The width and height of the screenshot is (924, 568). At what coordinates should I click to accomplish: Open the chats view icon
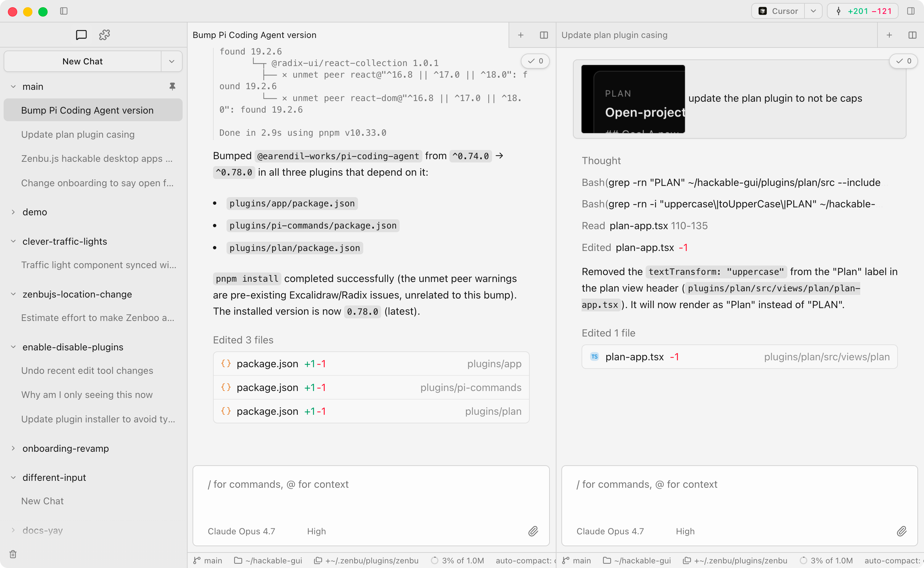(x=81, y=35)
